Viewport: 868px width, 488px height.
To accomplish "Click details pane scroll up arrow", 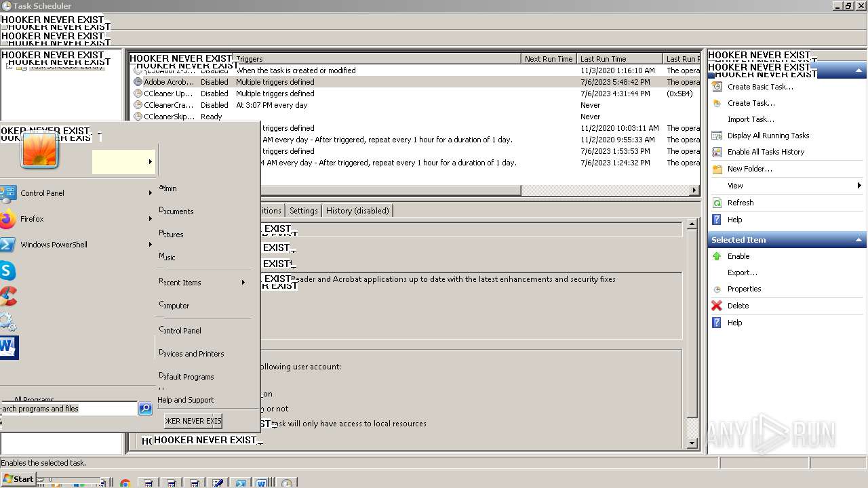I will coord(692,224).
